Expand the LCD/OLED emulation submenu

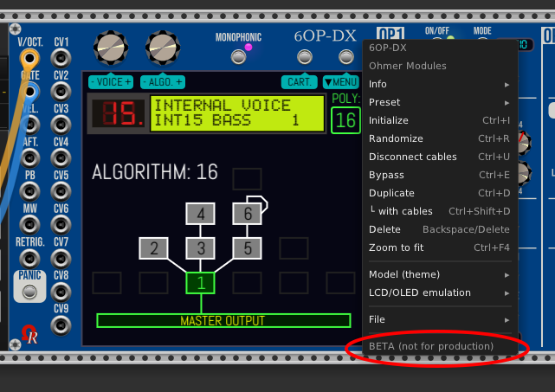(x=439, y=293)
